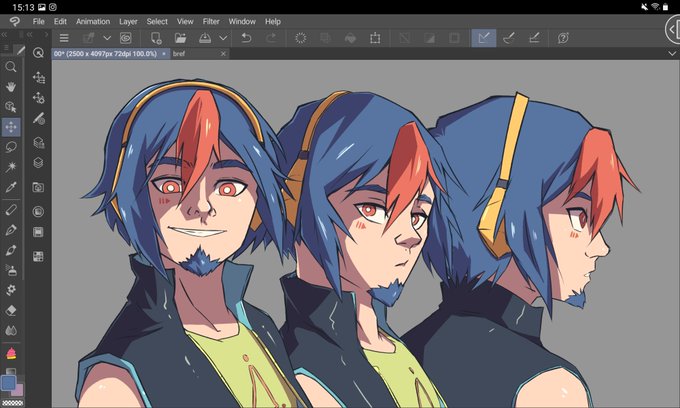Viewport: 680px width, 408px height.
Task: Toggle Snap to Grid
Action: 534,38
